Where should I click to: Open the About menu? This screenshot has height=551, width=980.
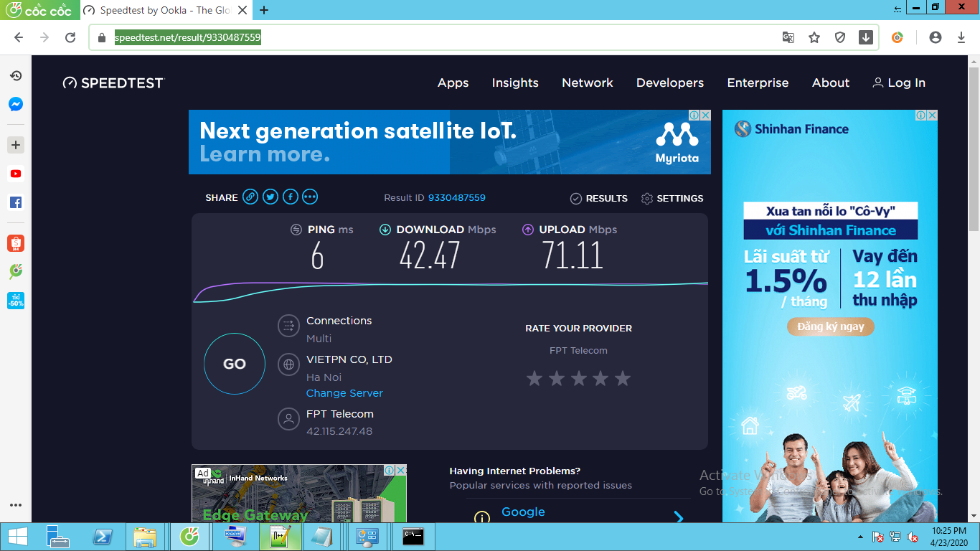pyautogui.click(x=831, y=83)
